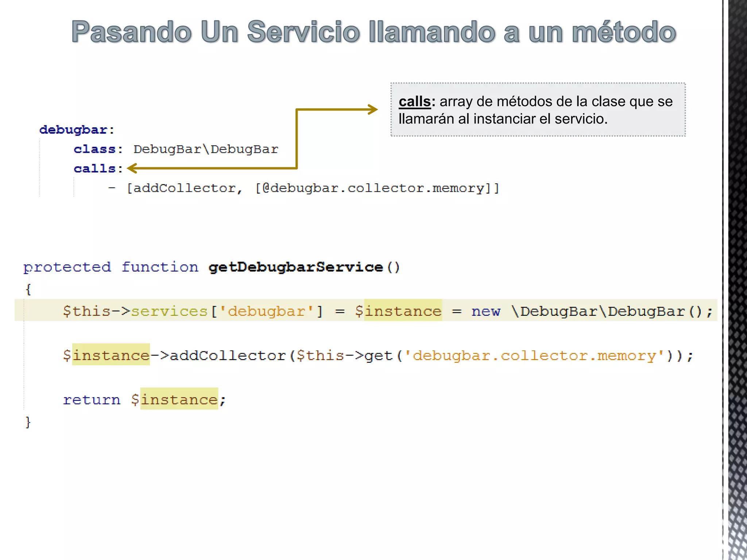Click highlighted "$instance" in the assignment line

click(398, 311)
